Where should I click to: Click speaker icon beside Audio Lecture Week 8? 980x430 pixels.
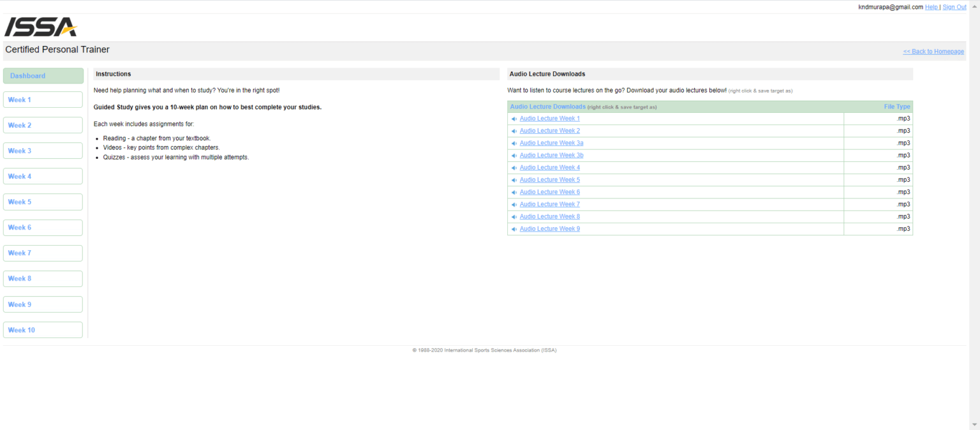coord(514,217)
